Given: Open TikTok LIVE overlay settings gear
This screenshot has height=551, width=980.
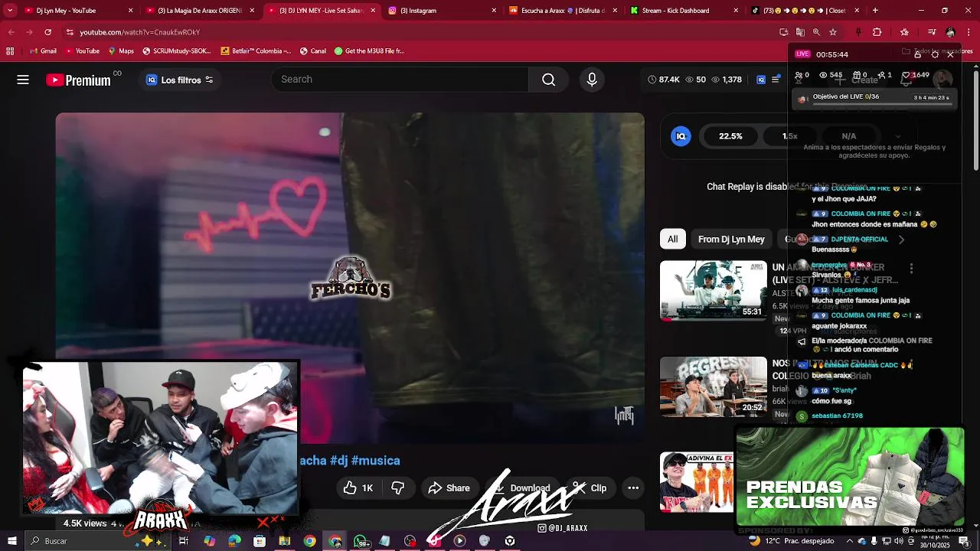Looking at the screenshot, I should [935, 54].
